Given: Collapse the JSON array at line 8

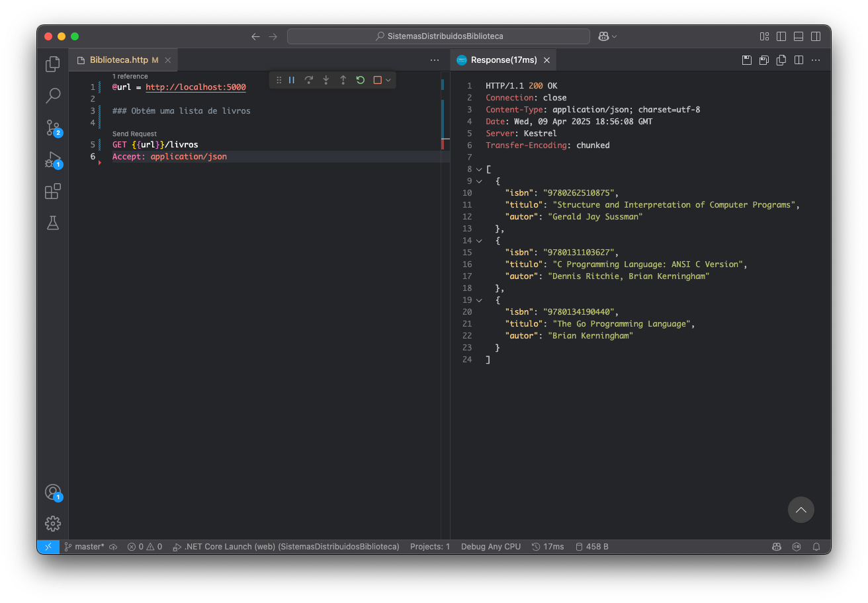Looking at the screenshot, I should [x=479, y=169].
